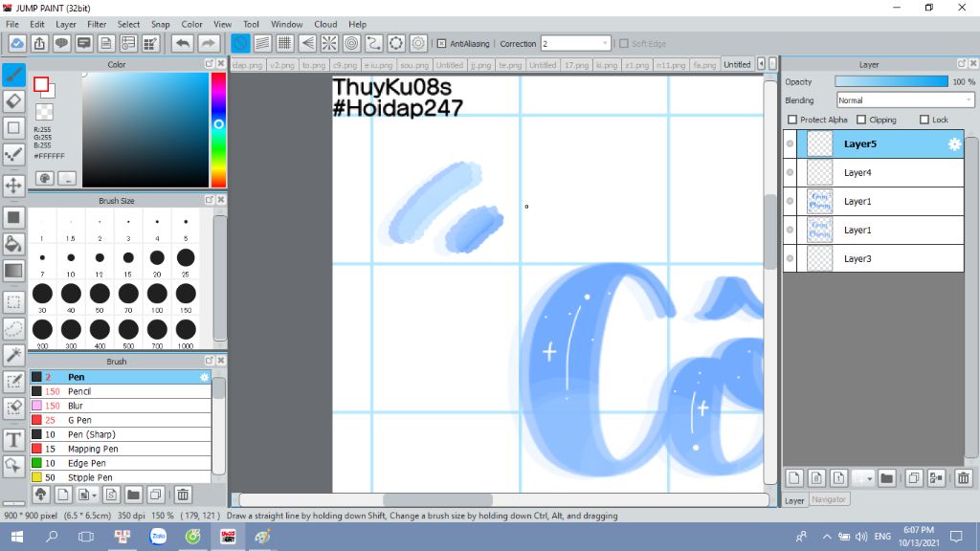Image resolution: width=980 pixels, height=551 pixels.
Task: Open Layer5 settings gear
Action: pos(954,143)
